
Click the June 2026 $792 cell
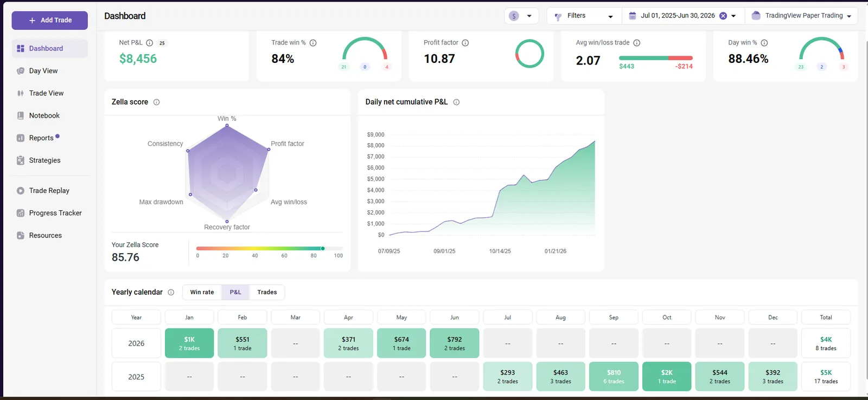455,343
